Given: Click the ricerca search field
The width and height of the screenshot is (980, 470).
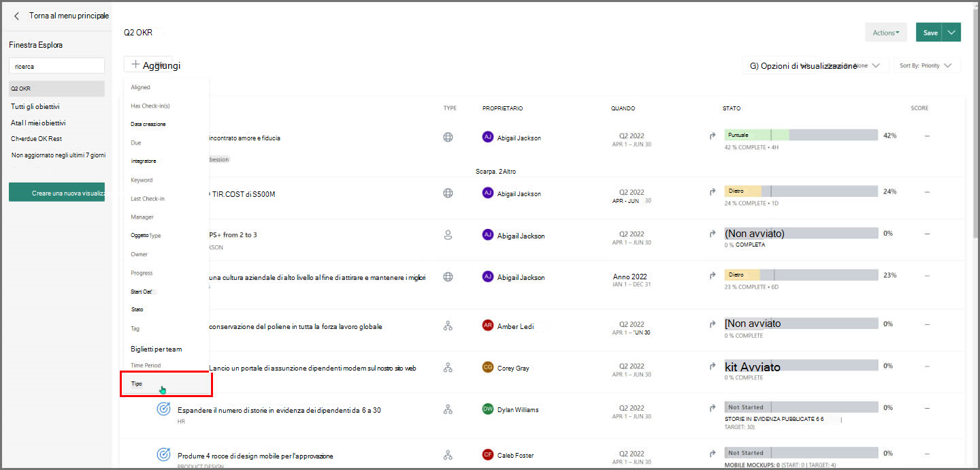Looking at the screenshot, I should pos(56,66).
